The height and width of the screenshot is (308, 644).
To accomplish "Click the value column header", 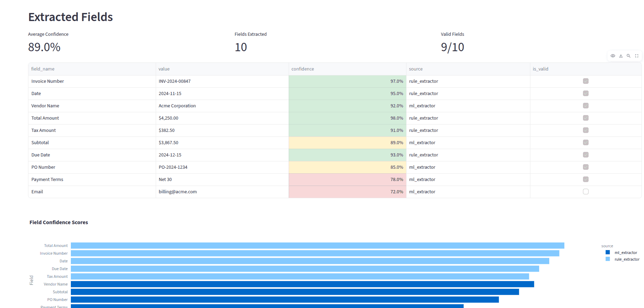I will point(222,69).
